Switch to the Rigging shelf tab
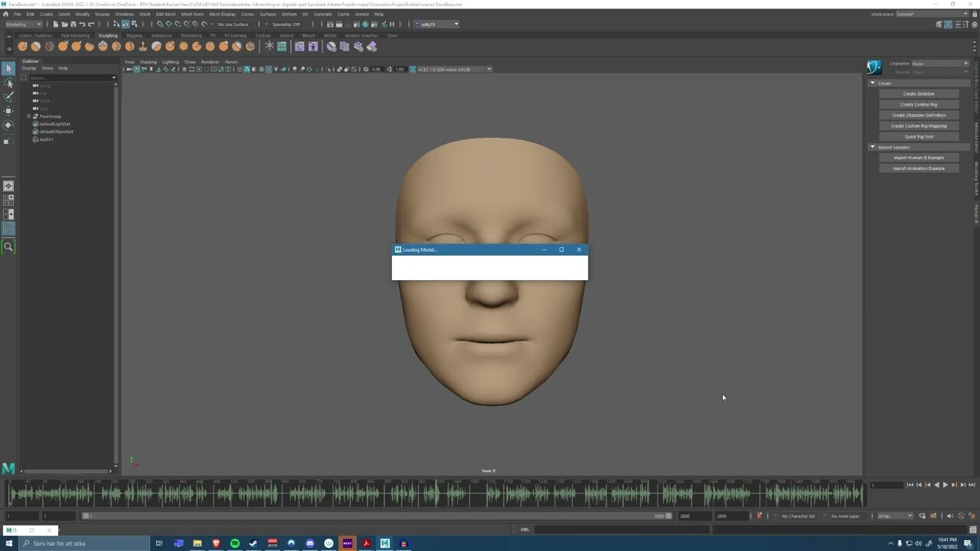This screenshot has width=980, height=551. click(135, 35)
